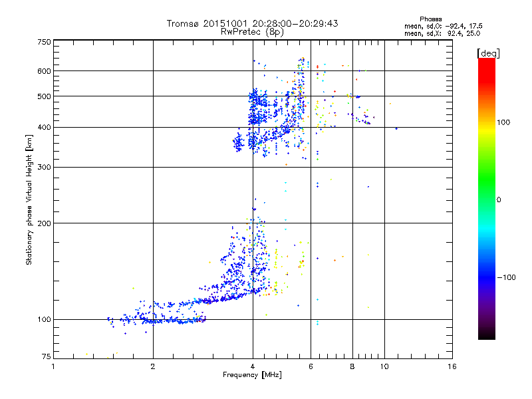Click the y-axis label '500'
This screenshot has width=532, height=399.
[x=44, y=96]
